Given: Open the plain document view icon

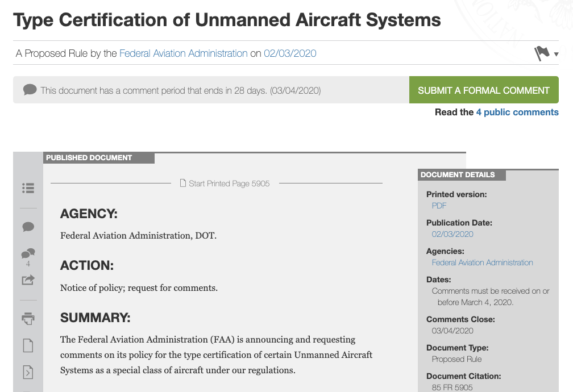Looking at the screenshot, I should coord(28,345).
